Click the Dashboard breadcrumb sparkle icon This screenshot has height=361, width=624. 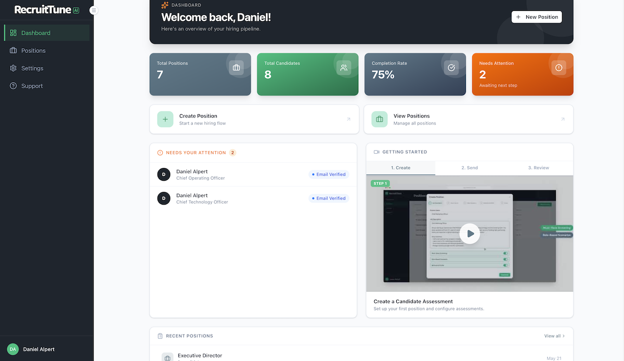pos(165,5)
